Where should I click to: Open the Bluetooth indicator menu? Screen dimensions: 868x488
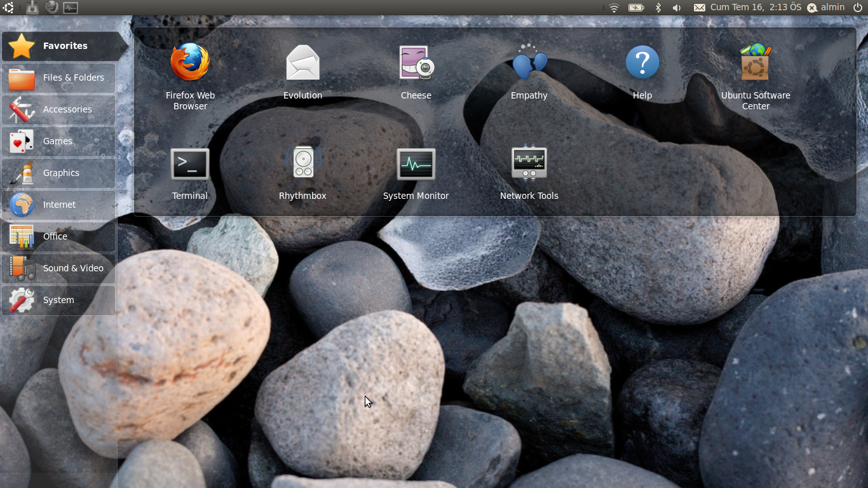pos(658,8)
